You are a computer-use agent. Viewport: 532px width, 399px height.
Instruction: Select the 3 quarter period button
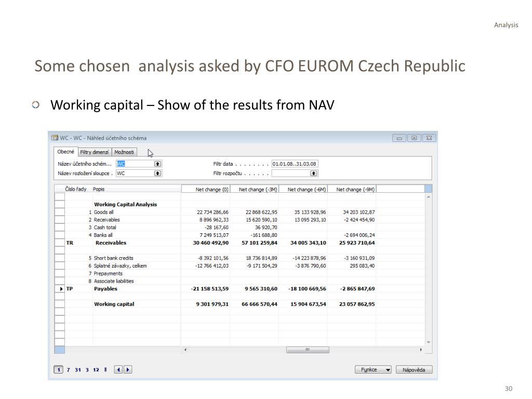coord(87,369)
